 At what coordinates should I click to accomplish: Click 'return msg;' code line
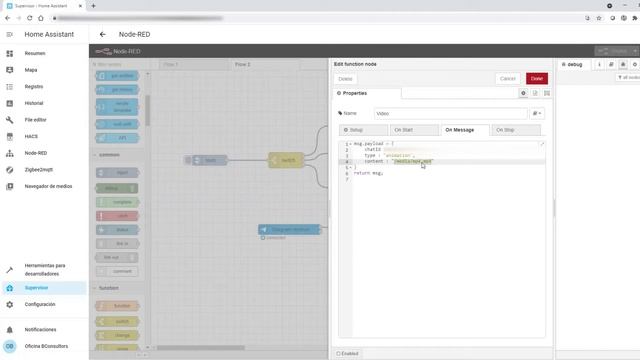(x=369, y=173)
